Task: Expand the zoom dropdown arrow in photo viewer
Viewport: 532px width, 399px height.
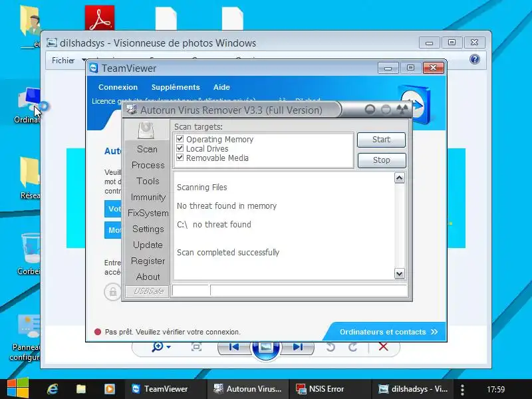Action: (x=169, y=347)
